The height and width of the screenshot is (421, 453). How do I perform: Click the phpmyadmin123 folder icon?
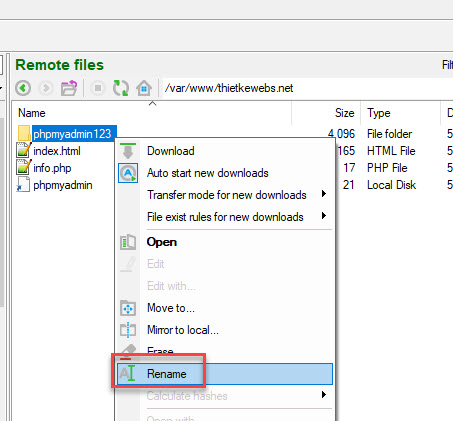coord(24,133)
